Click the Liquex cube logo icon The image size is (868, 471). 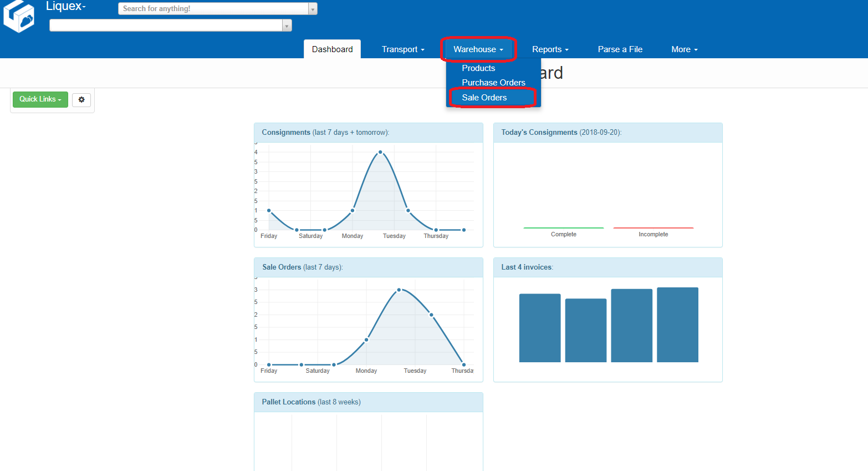pyautogui.click(x=19, y=16)
